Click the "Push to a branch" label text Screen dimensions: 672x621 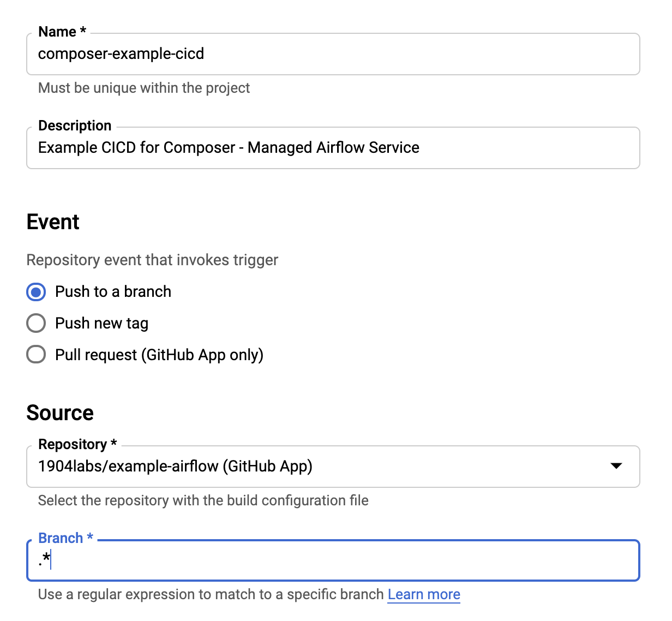tap(113, 292)
